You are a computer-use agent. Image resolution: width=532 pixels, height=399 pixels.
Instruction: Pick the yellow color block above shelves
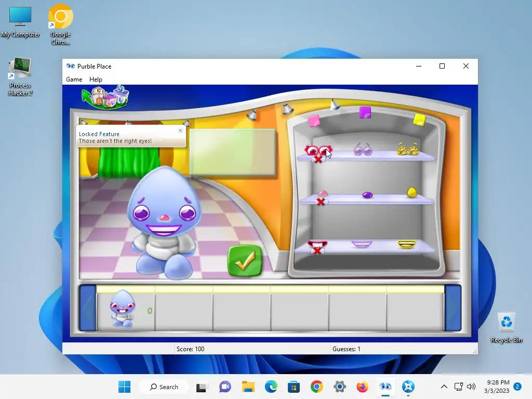pos(419,120)
